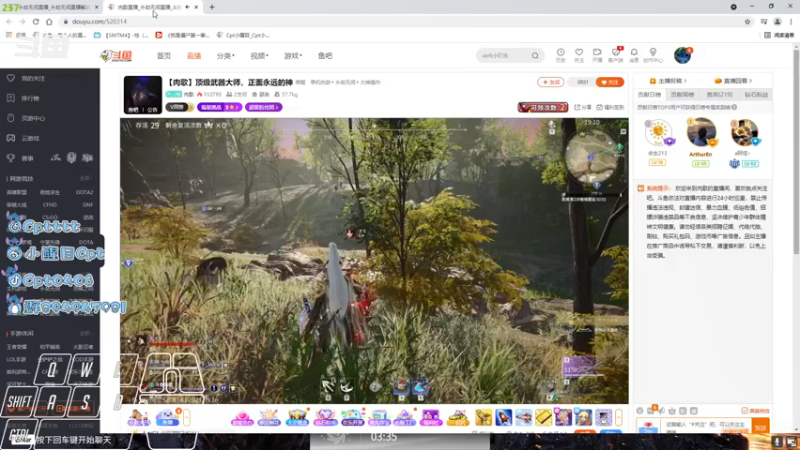This screenshot has height=450, width=800.
Task: Click the purple star challenge badge
Action: pyautogui.click(x=219, y=107)
